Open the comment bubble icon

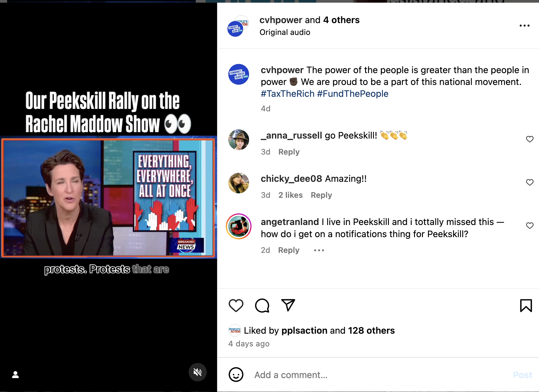[262, 306]
